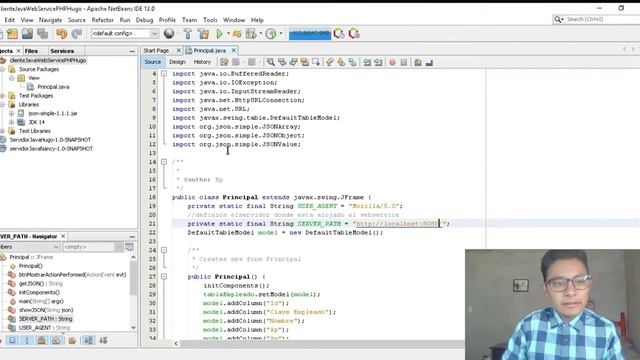The height and width of the screenshot is (360, 640).
Task: Click the Toggle Bookmark editor icon
Action: (x=353, y=62)
